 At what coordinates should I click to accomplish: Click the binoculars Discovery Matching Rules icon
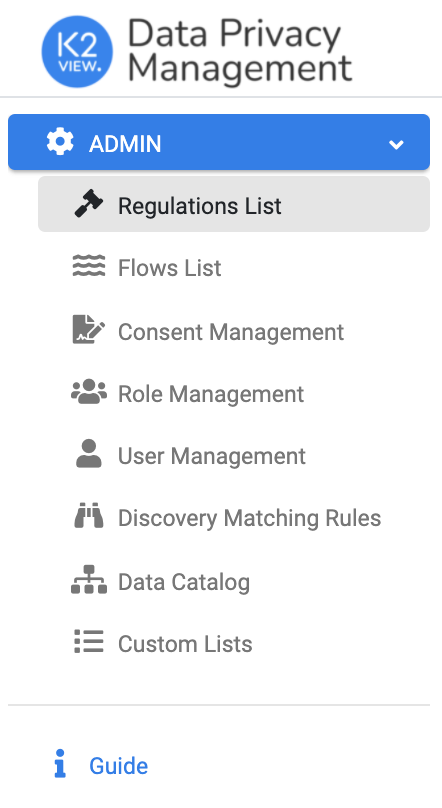[89, 516]
